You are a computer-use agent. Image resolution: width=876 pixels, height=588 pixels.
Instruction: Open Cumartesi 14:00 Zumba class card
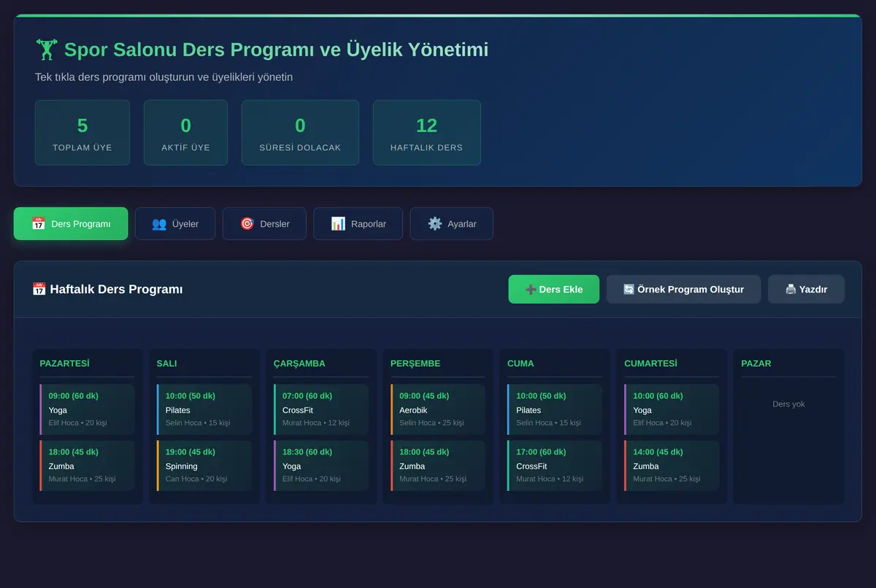[x=672, y=465]
